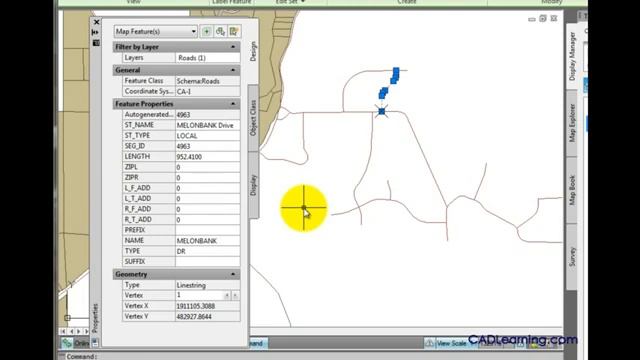Switch to the Display vertical tab
640x360 pixels.
tap(253, 185)
